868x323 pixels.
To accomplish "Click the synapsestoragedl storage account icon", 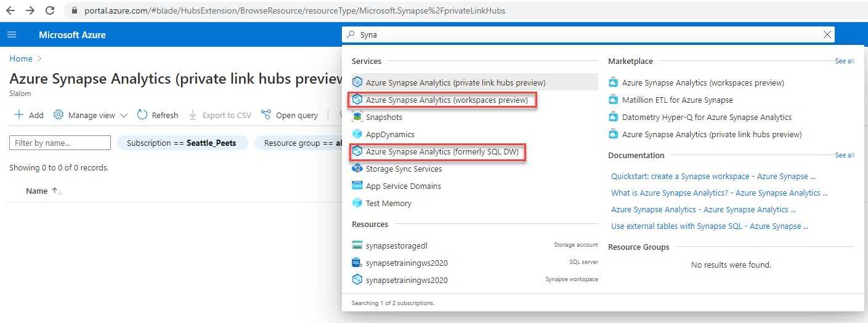I will coord(357,245).
